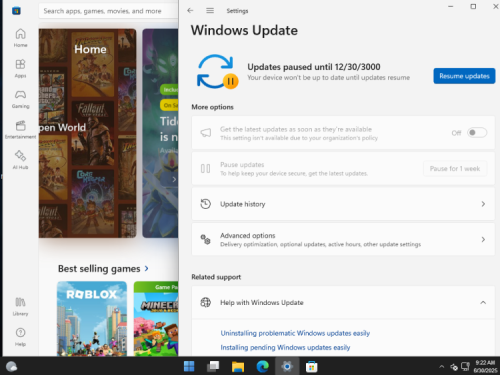Go to Home in Microsoft Store sidebar
Viewport: 500px width, 375px height.
coord(20,38)
